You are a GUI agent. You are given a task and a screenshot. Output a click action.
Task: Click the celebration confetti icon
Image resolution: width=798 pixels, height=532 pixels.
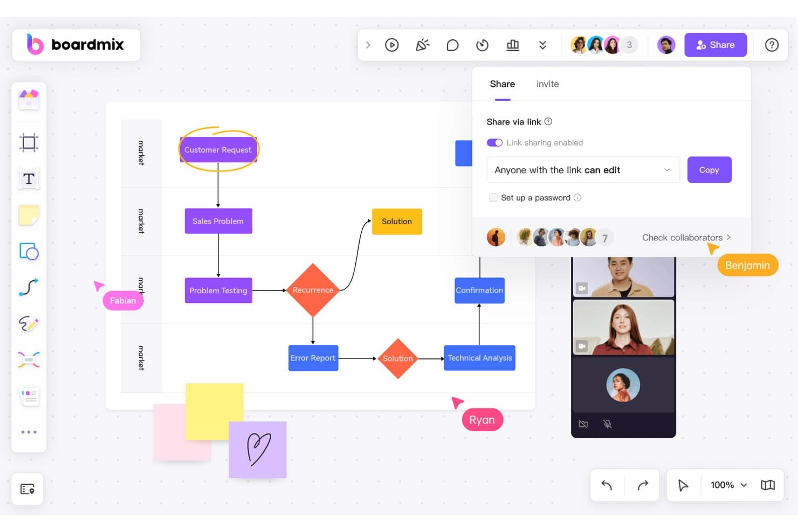pyautogui.click(x=423, y=45)
